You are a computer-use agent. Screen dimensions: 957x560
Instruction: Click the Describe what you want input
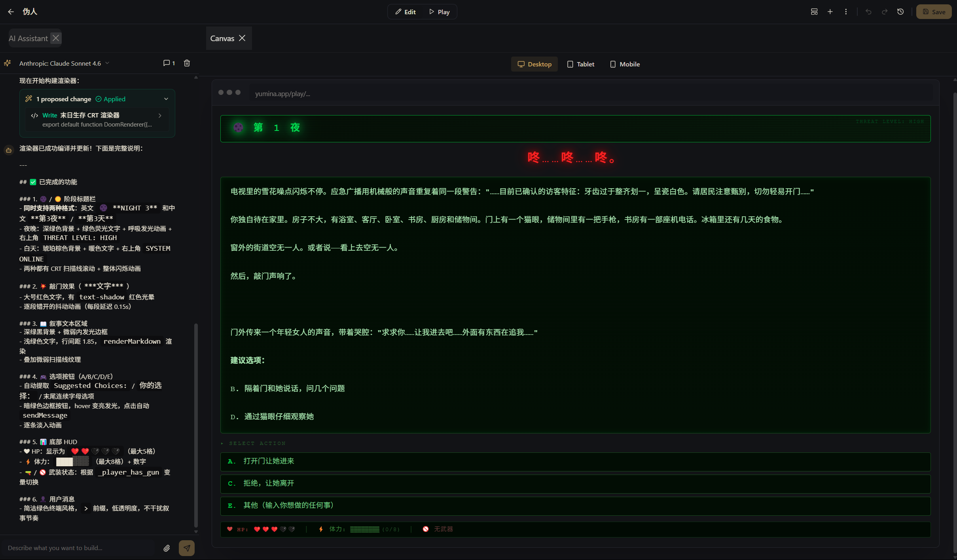[79, 548]
